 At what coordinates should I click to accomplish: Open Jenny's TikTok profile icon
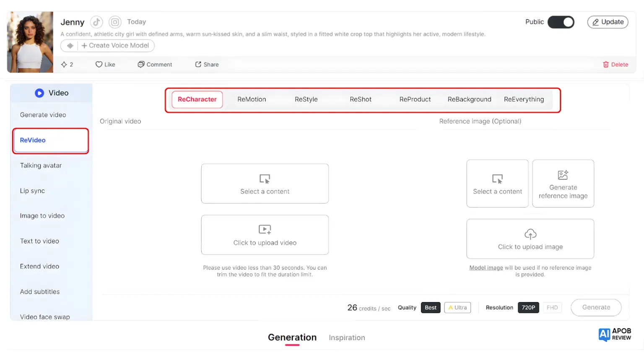click(96, 22)
